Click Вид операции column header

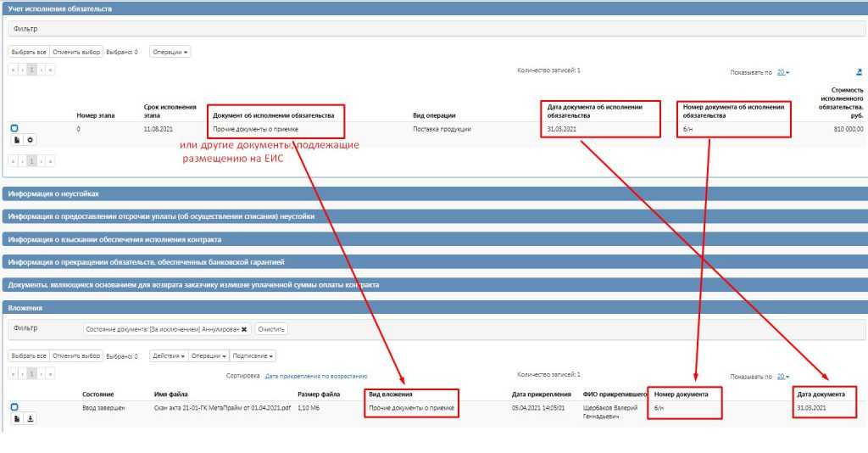[x=434, y=115]
